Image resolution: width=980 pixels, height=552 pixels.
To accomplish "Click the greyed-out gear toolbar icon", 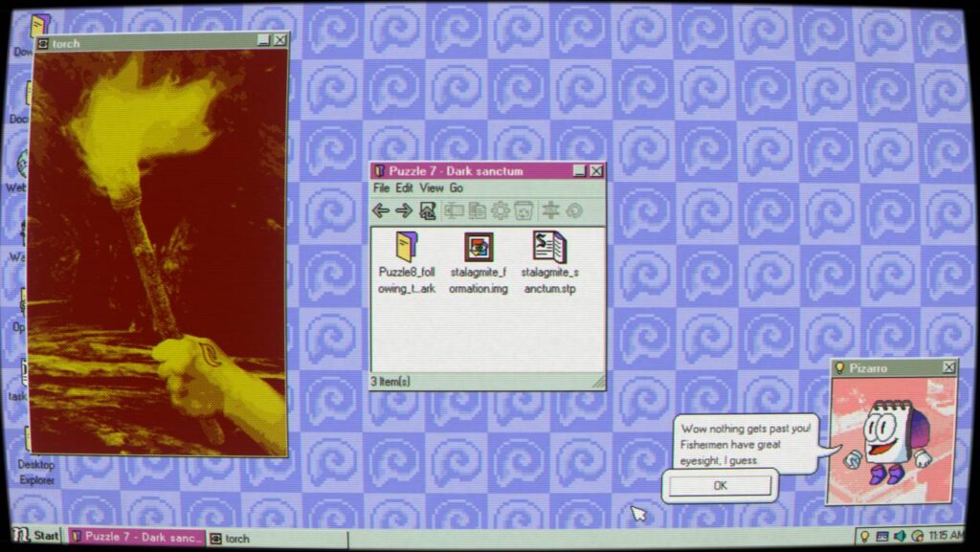I will pos(500,211).
